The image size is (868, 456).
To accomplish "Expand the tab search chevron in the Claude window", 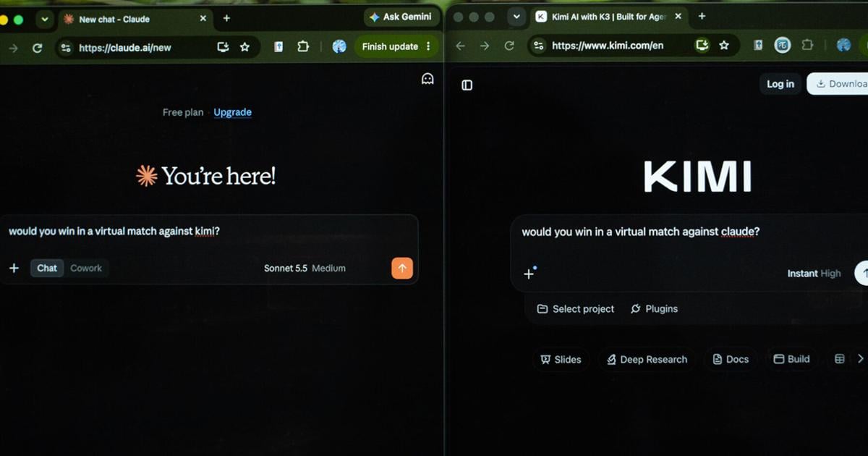I will pos(44,20).
